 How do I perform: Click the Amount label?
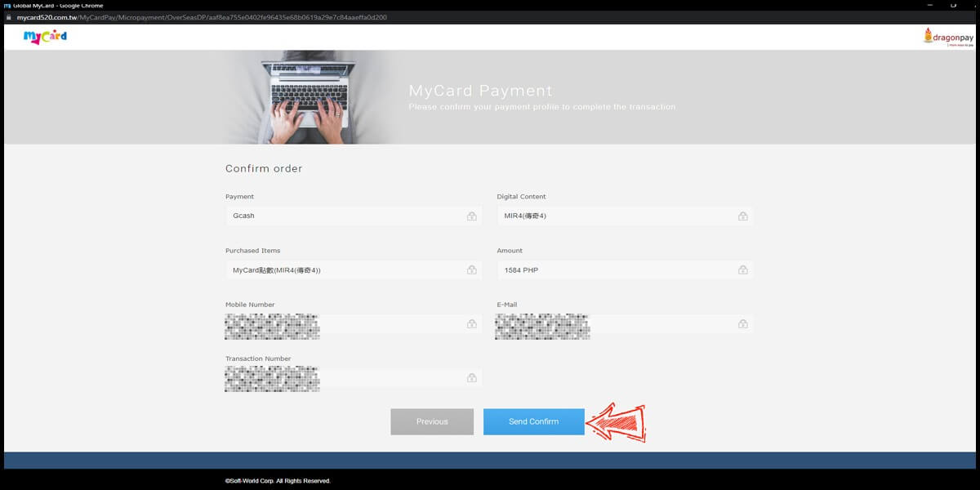pos(510,251)
